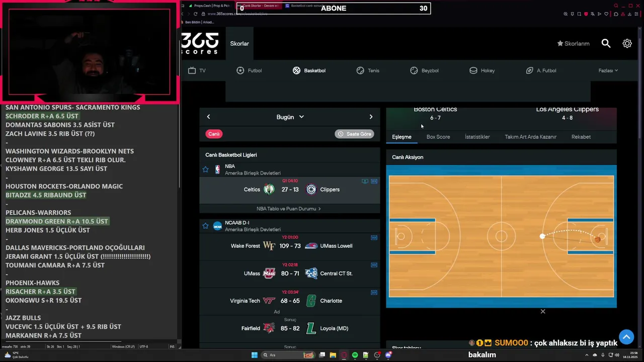Image resolution: width=644 pixels, height=362 pixels.
Task: Open the Skorlar tab
Action: coord(239,43)
